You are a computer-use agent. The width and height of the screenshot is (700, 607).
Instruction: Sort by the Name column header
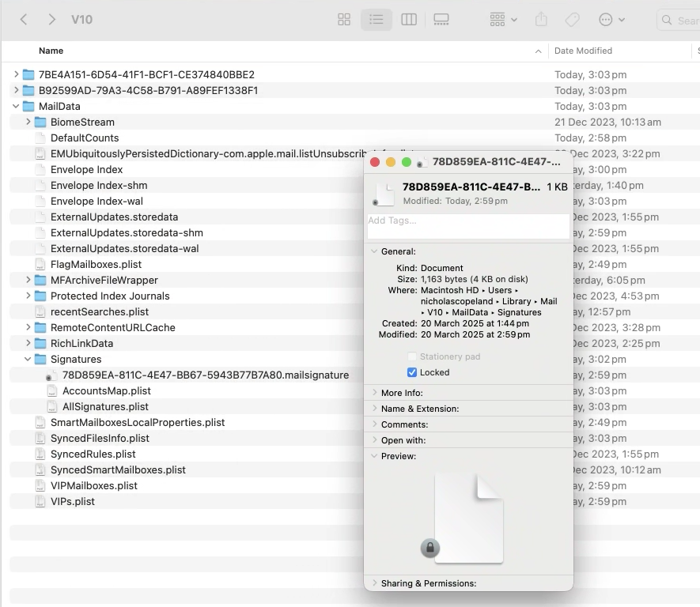[51, 51]
